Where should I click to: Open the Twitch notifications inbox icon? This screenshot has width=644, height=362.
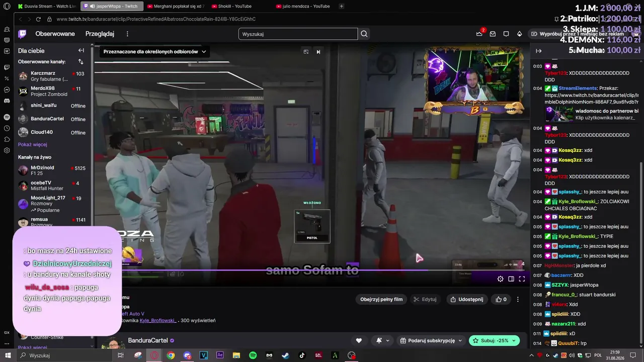point(493,34)
